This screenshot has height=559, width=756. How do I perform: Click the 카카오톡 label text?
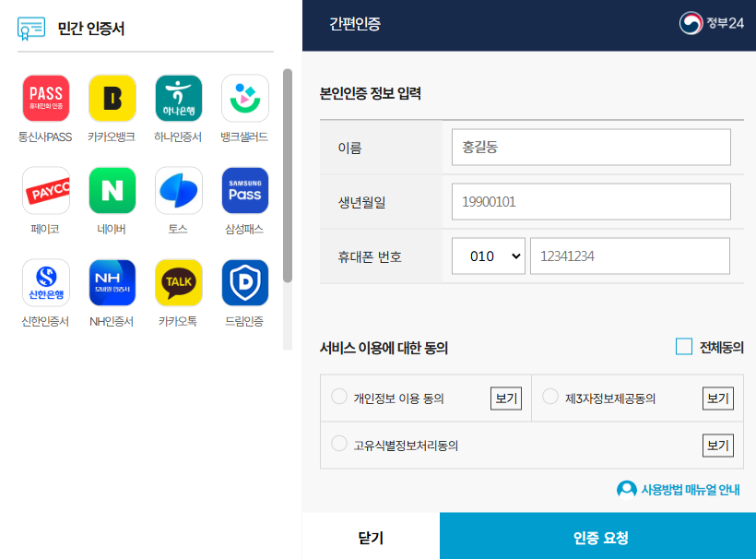178,322
